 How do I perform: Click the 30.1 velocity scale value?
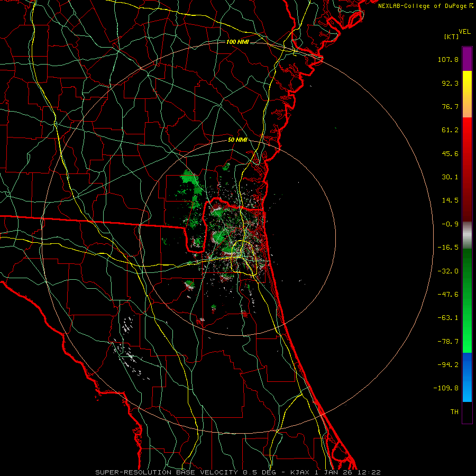click(450, 177)
